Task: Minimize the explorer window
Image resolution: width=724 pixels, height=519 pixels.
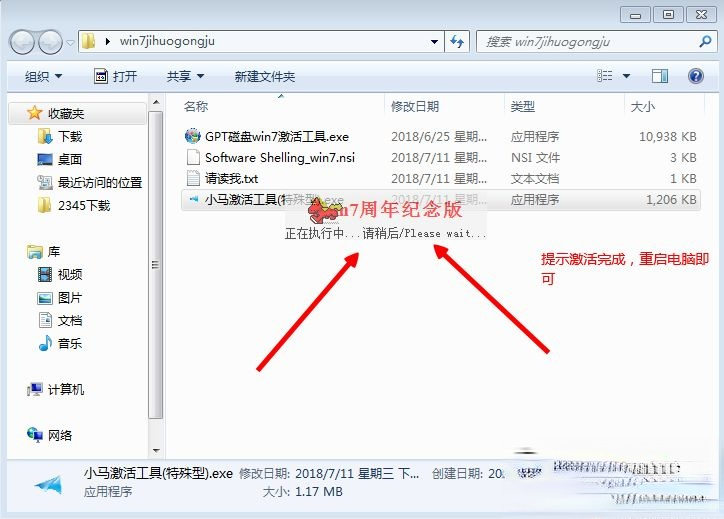Action: 635,15
